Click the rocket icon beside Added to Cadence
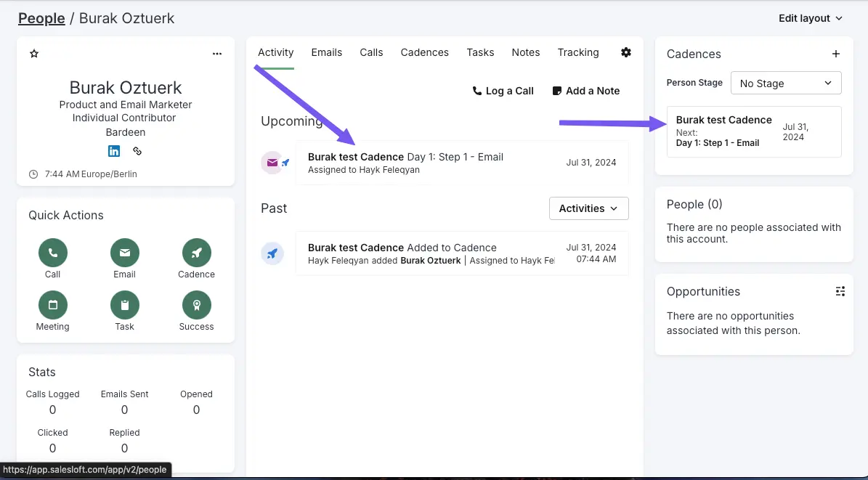The width and height of the screenshot is (868, 480). (272, 253)
